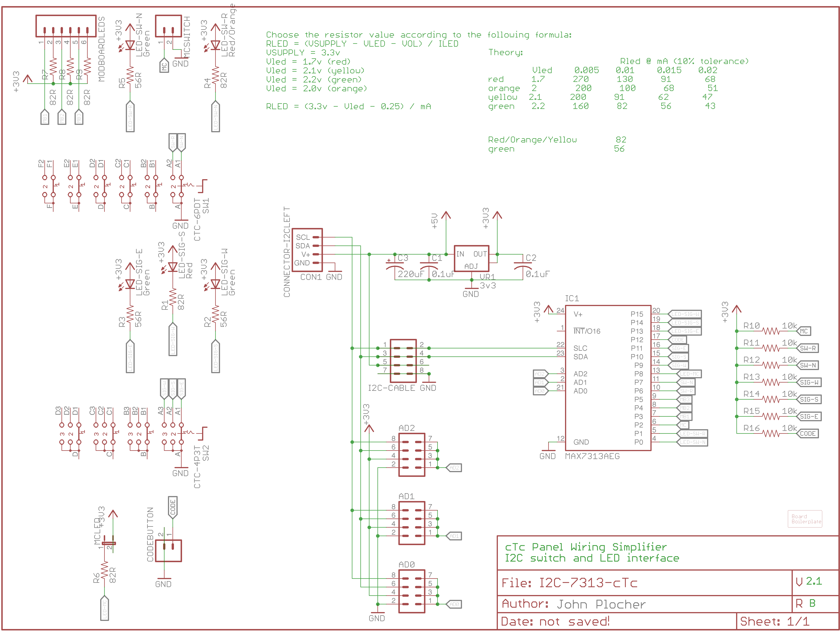The height and width of the screenshot is (632, 840).
Task: Click the LED-SW-N tag at pin P0
Action: (x=692, y=442)
